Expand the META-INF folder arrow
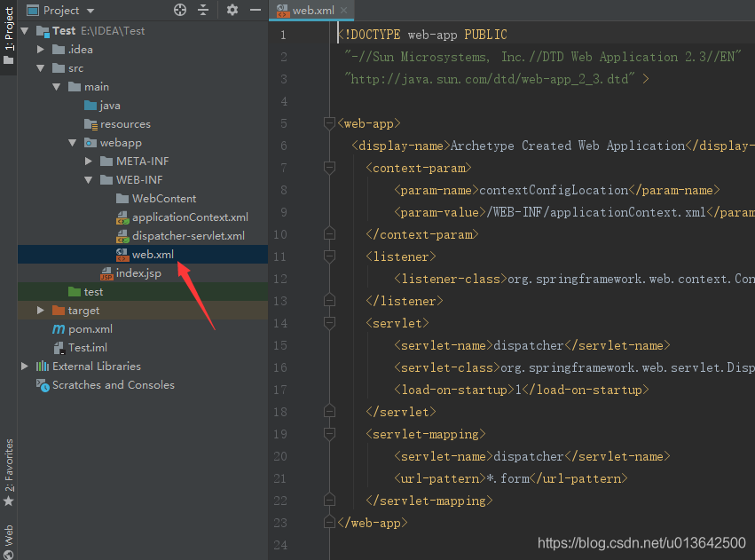This screenshot has width=755, height=560. pyautogui.click(x=89, y=162)
